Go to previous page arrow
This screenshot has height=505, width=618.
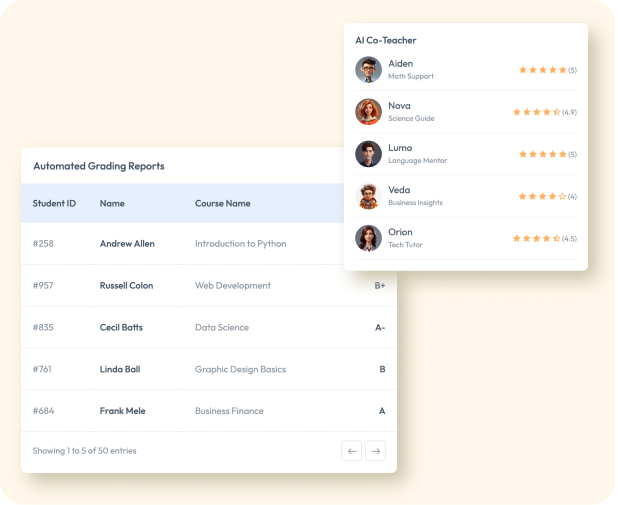pyautogui.click(x=351, y=451)
